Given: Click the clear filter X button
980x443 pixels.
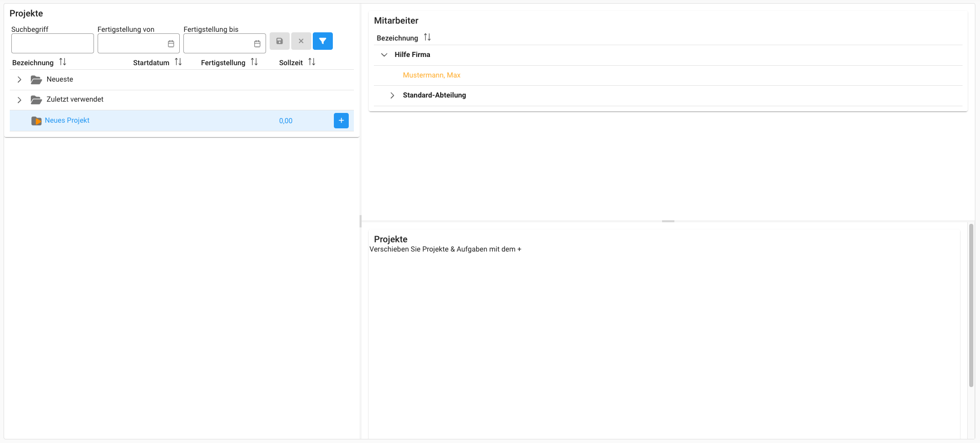Looking at the screenshot, I should (x=301, y=41).
